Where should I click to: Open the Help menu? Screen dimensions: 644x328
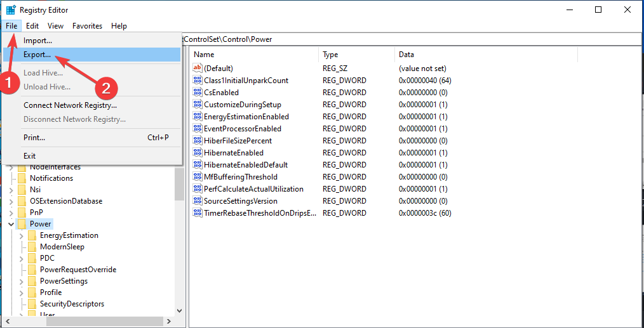[119, 26]
